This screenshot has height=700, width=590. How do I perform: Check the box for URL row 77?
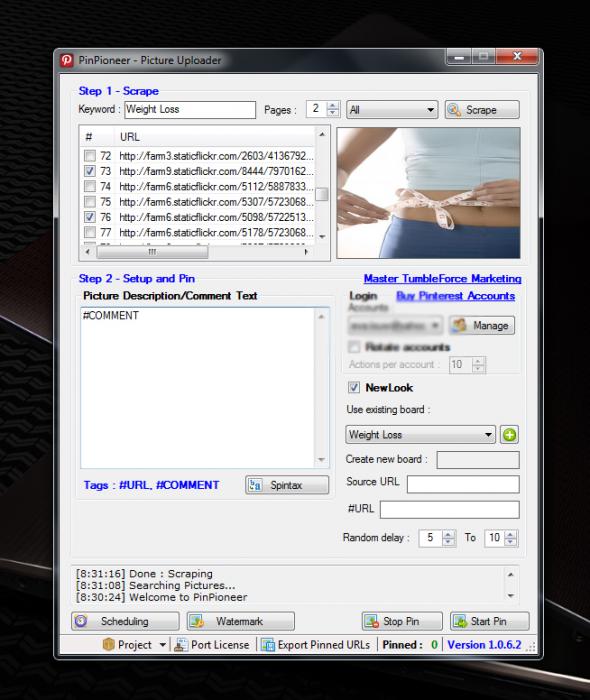pos(90,232)
